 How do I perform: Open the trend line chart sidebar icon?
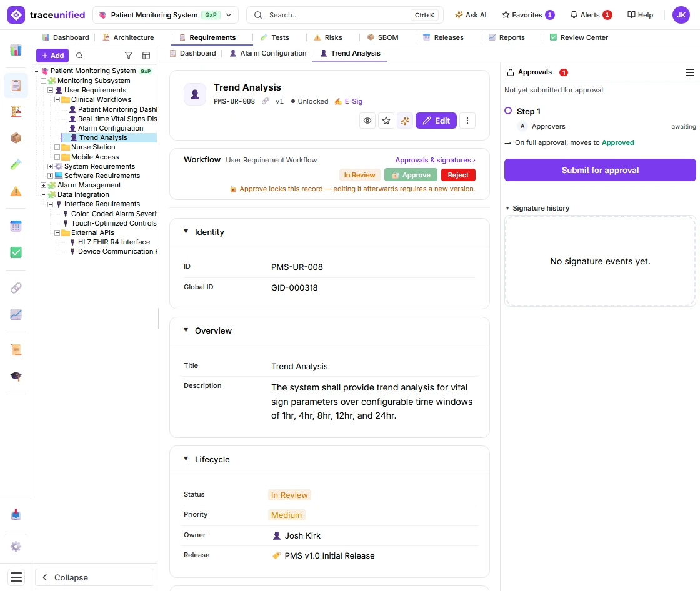tap(16, 314)
